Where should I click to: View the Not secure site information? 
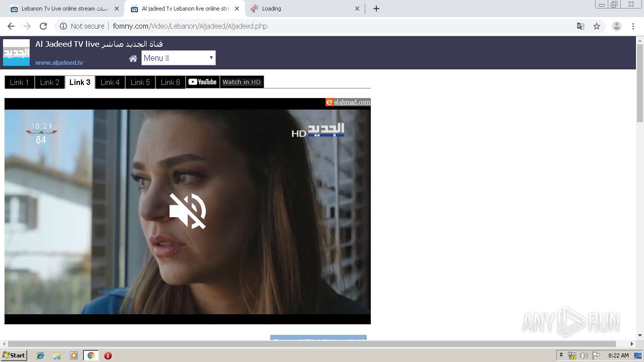83,26
